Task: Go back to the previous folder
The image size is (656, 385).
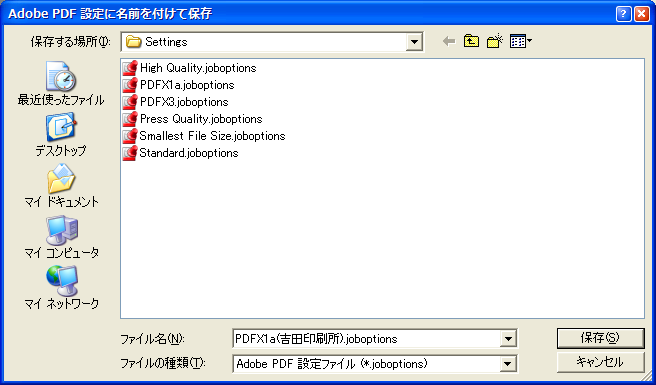Action: click(x=449, y=41)
